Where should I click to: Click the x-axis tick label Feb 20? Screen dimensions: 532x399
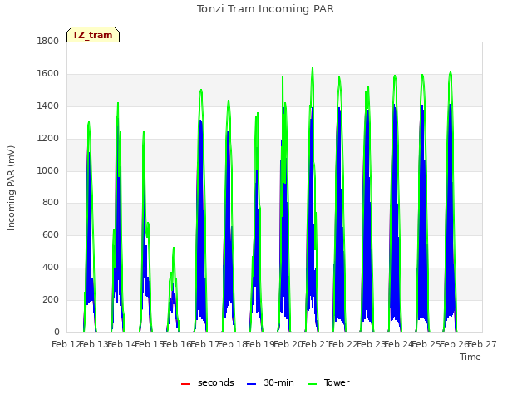coord(288,345)
